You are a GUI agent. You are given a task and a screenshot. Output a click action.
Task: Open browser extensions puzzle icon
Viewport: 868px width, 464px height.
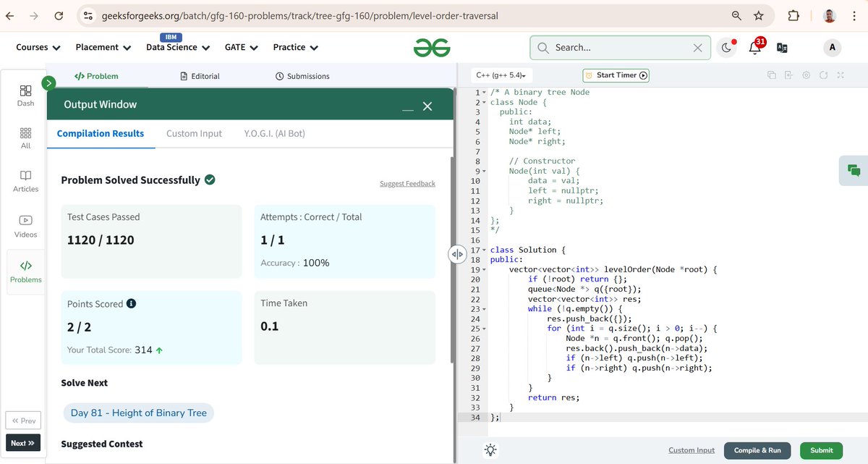tap(793, 15)
